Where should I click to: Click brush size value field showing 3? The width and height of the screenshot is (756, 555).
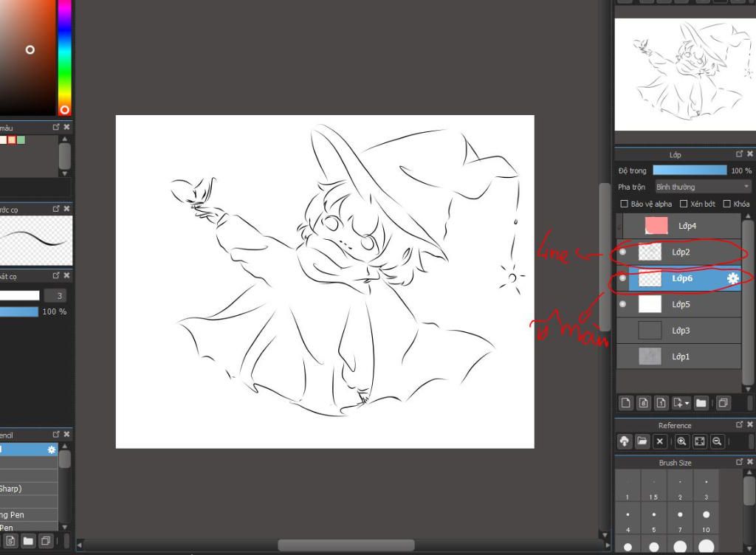[x=55, y=295]
